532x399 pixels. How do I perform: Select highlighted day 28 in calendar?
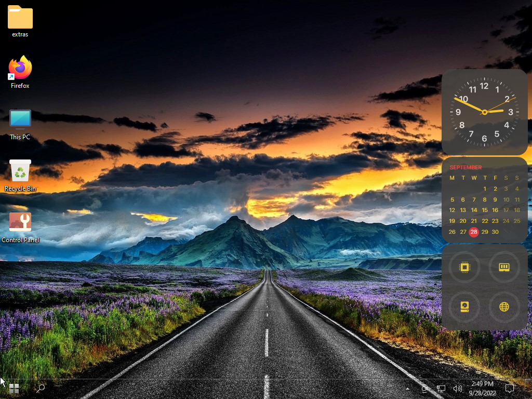[474, 232]
